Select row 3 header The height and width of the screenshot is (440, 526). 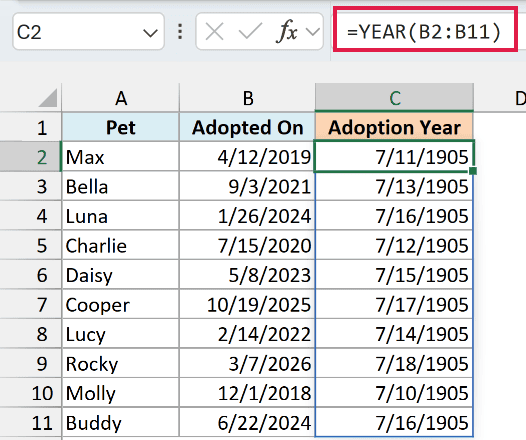pyautogui.click(x=31, y=186)
